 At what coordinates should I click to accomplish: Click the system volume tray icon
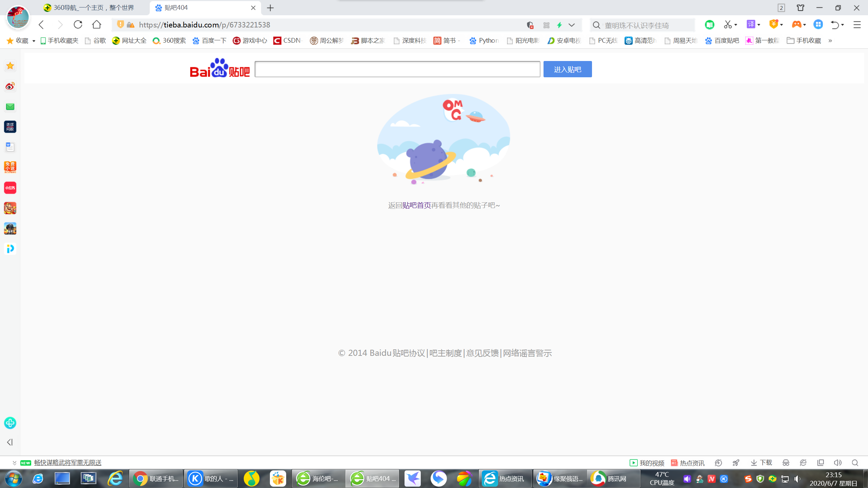(797, 479)
